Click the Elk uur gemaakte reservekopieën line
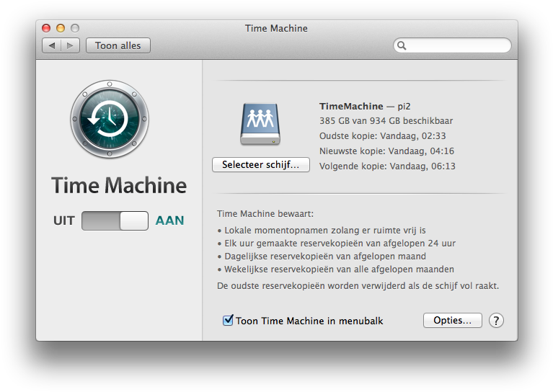The width and height of the screenshot is (553, 392). (337, 244)
